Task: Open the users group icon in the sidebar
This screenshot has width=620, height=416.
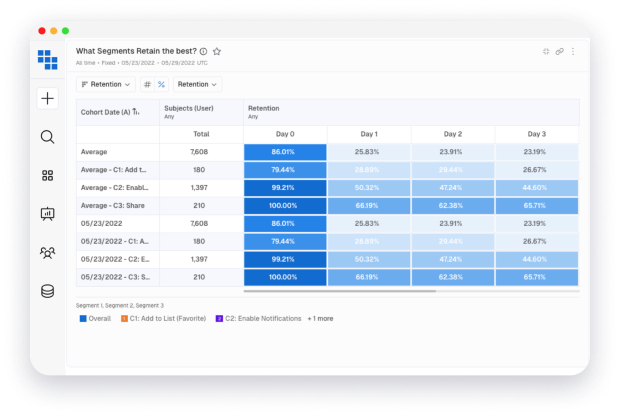Action: click(x=48, y=253)
